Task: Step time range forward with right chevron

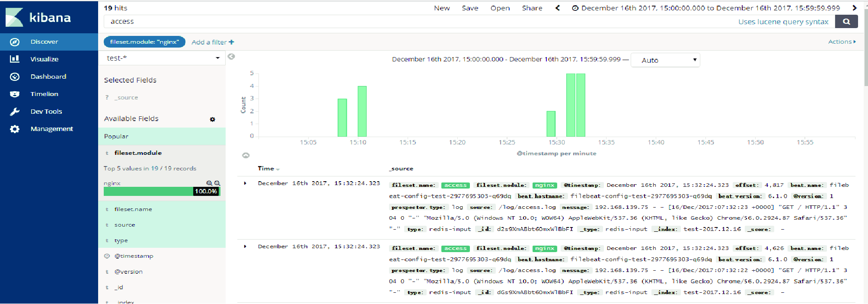Action: point(855,8)
